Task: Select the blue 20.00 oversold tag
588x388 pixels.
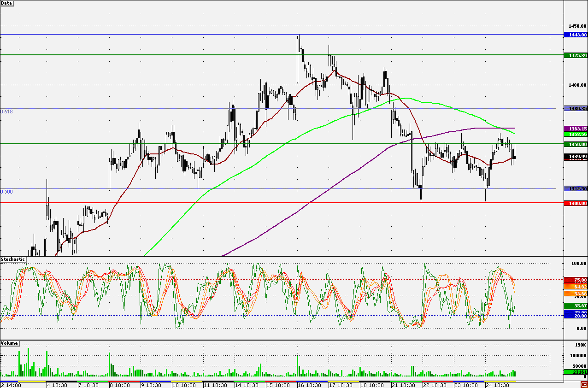Action: (576, 316)
